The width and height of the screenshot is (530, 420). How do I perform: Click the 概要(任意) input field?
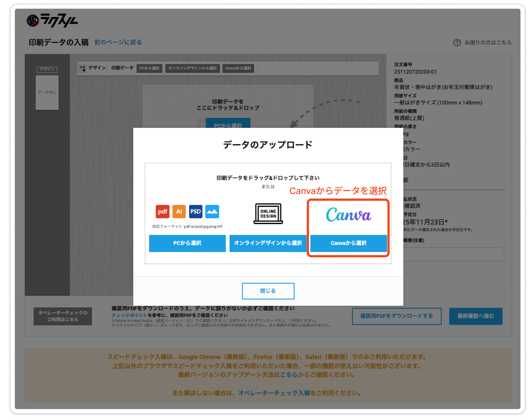tap(454, 254)
